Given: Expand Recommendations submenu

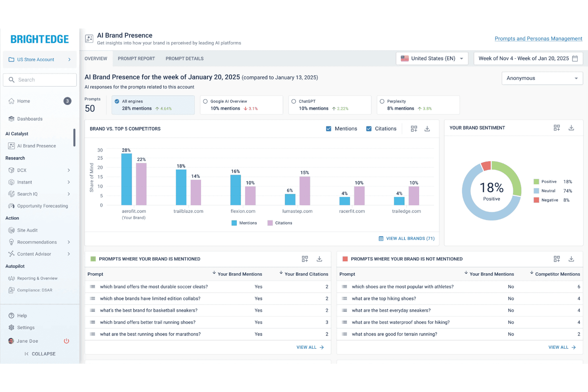Looking at the screenshot, I should [x=69, y=242].
